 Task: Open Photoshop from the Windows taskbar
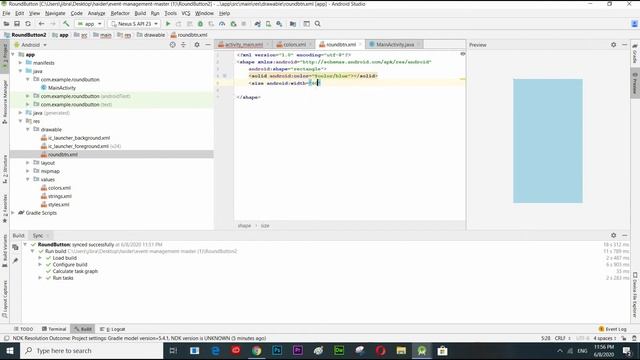coord(277,351)
